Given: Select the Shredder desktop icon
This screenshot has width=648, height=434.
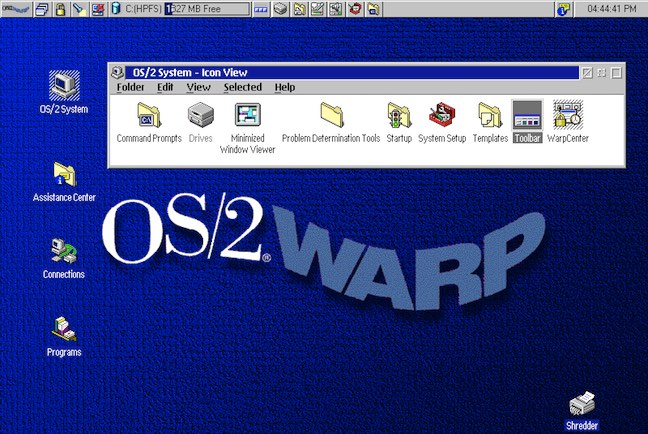Looking at the screenshot, I should click(582, 411).
